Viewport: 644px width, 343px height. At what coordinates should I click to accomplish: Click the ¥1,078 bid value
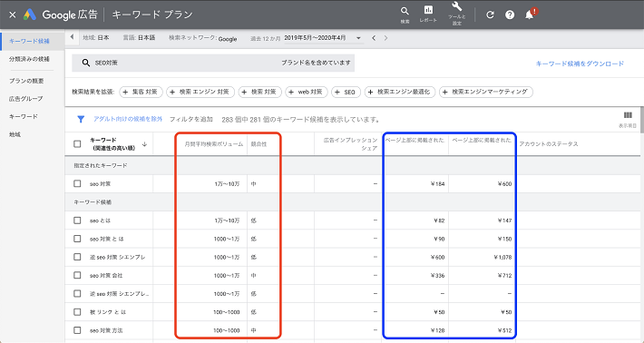[503, 257]
